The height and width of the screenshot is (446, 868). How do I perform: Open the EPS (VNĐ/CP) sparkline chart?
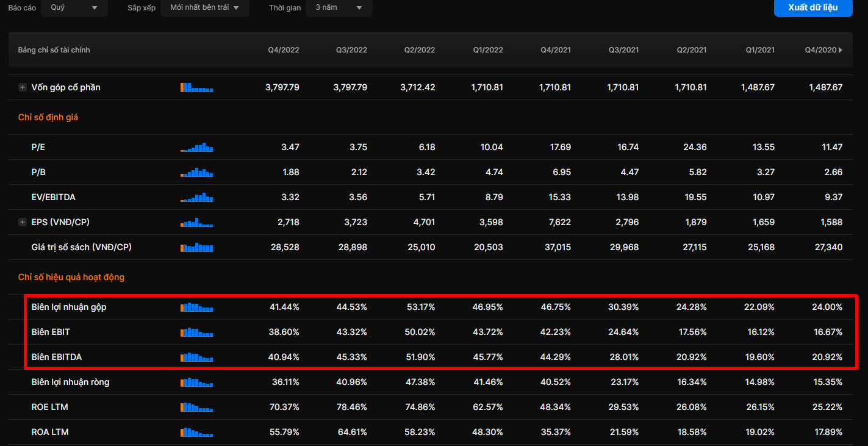coord(196,222)
